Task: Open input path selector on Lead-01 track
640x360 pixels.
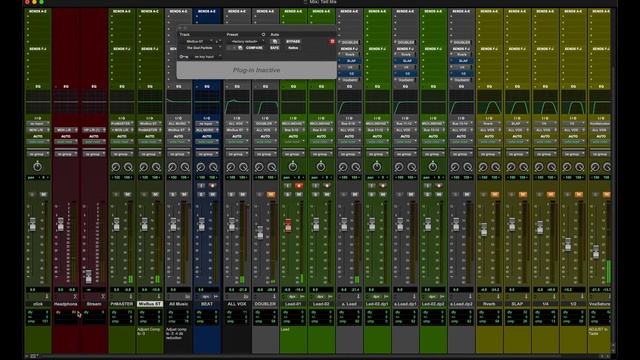Action: click(x=293, y=123)
